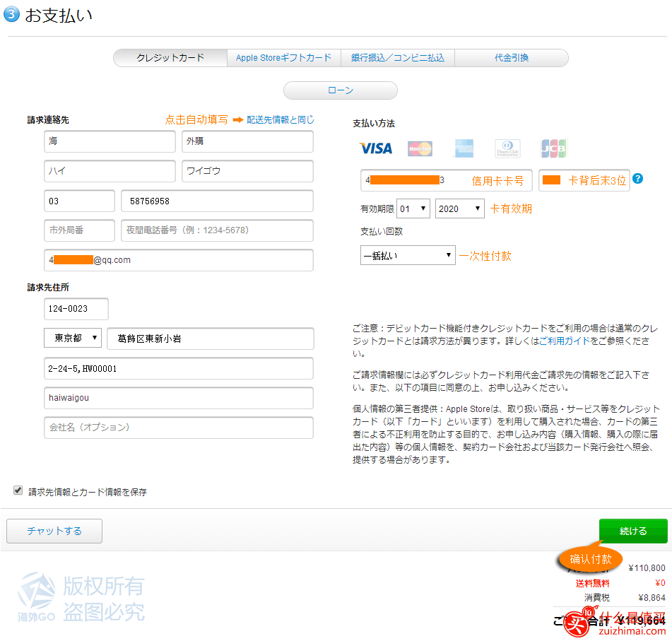Click the ¥110,800 subtotal amount
672x641 pixels.
tap(647, 568)
